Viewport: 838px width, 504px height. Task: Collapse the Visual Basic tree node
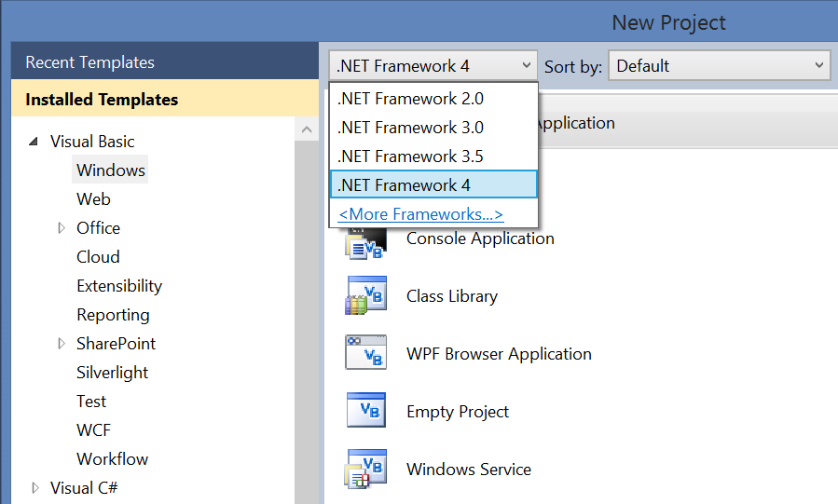[x=34, y=142]
